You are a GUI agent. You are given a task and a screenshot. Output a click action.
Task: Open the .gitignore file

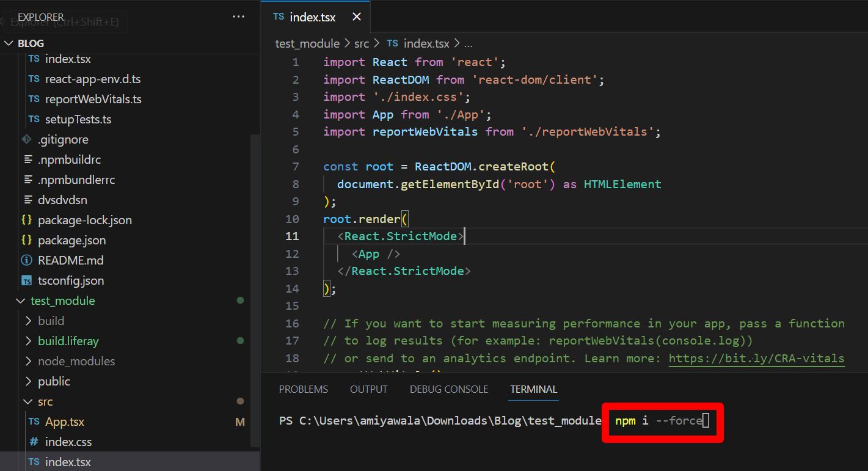[x=63, y=139]
